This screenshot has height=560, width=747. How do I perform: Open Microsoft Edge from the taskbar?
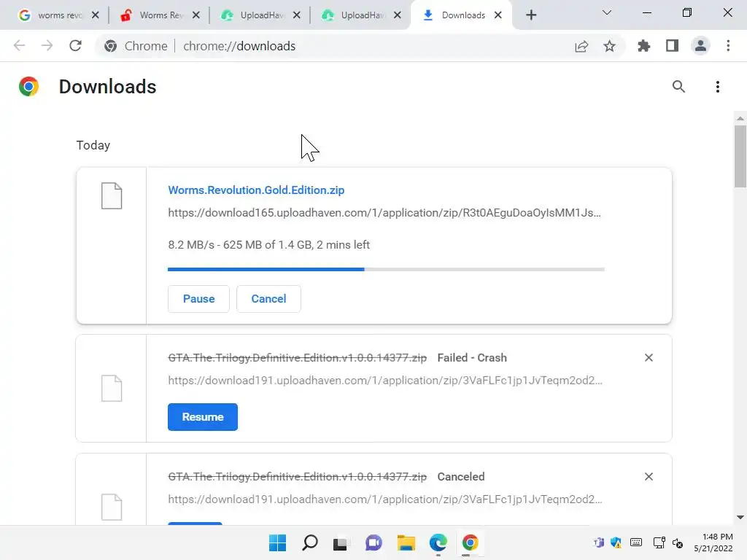click(438, 542)
